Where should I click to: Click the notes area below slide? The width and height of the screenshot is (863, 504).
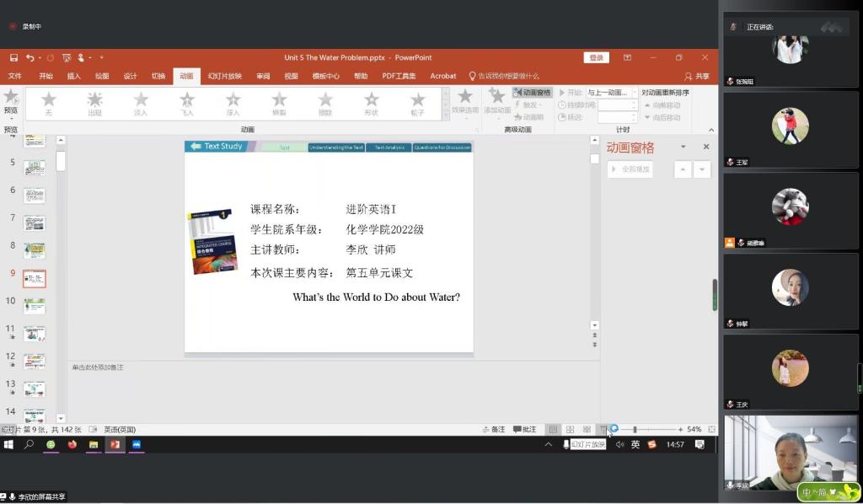[333, 392]
